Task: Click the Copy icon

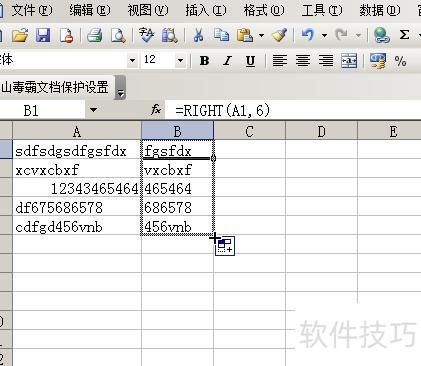Action: coord(221,35)
